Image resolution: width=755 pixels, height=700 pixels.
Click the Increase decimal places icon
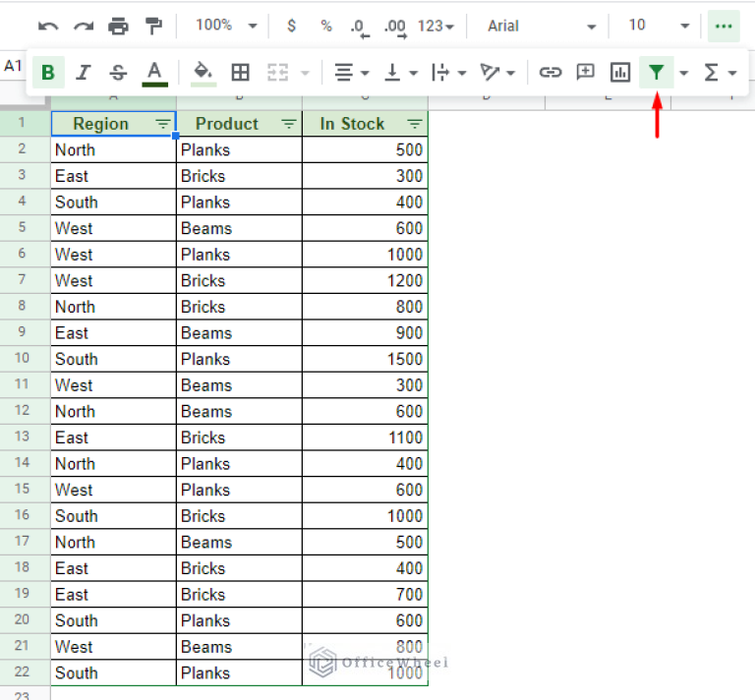(x=395, y=27)
